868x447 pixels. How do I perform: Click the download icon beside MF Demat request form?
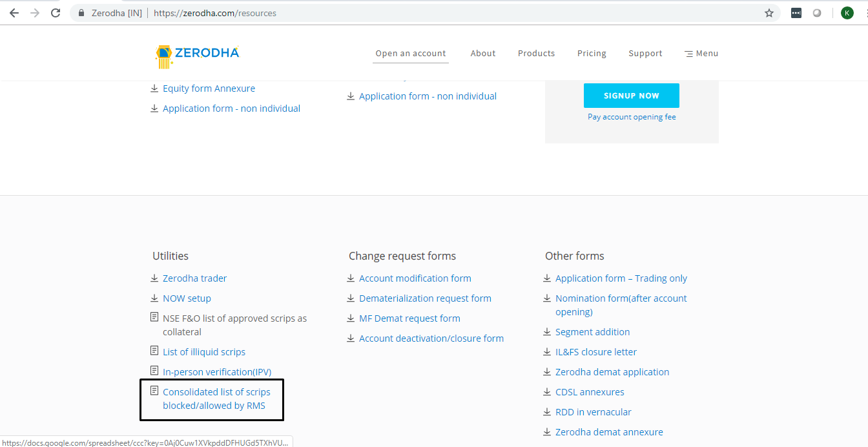tap(351, 318)
